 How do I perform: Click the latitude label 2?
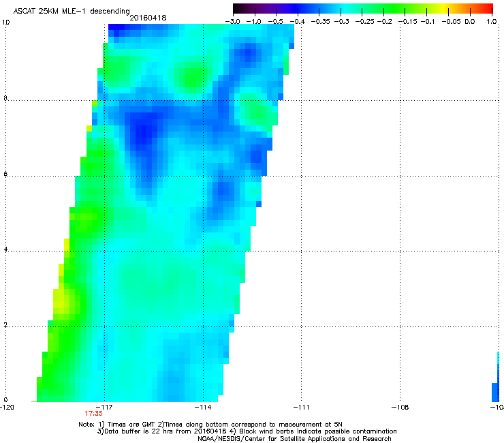pos(5,324)
